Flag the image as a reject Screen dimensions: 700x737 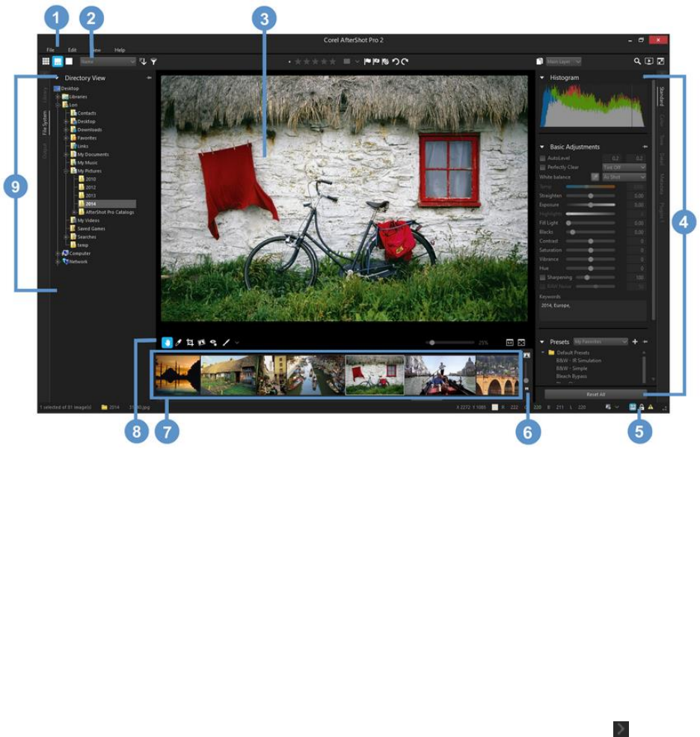click(376, 61)
